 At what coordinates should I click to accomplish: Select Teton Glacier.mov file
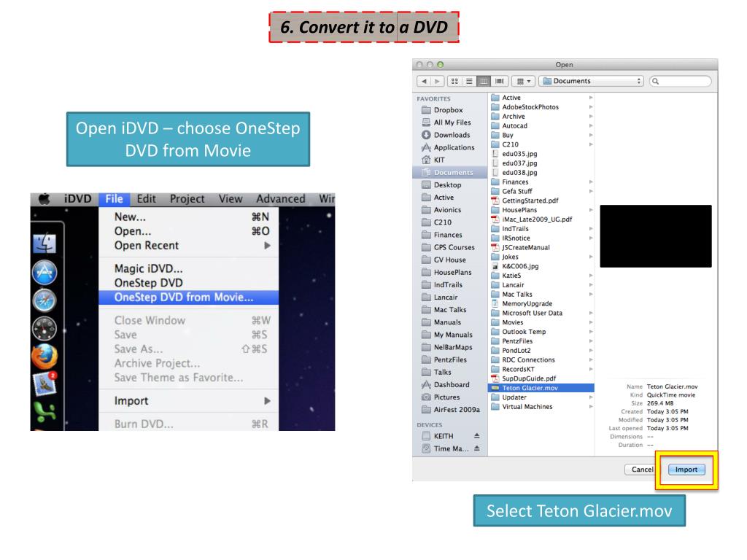542,388
